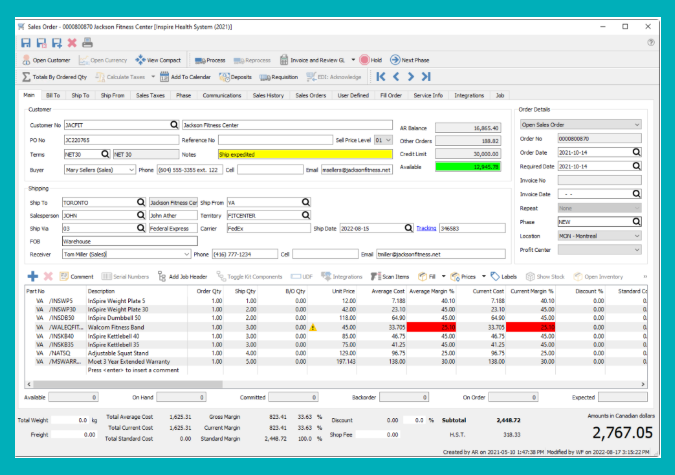
Task: Open the help question mark icon
Action: click(x=651, y=42)
